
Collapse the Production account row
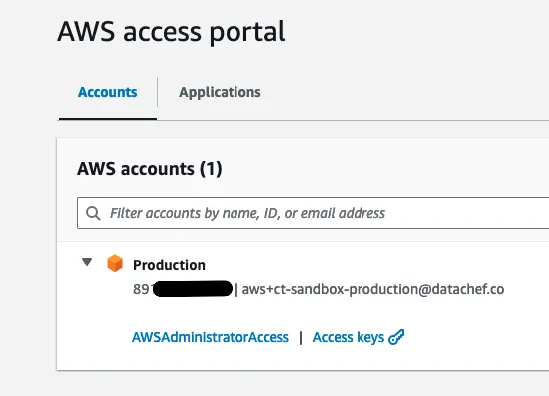tap(87, 262)
